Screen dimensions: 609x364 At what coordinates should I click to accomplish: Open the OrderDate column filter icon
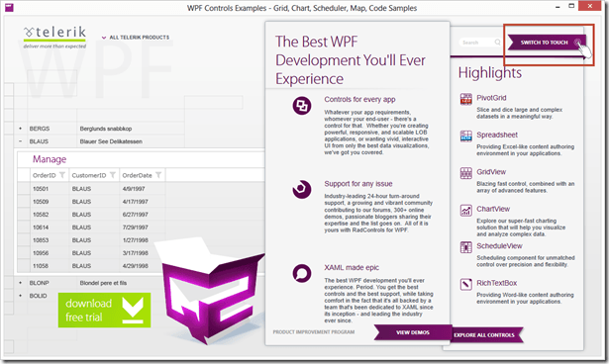(158, 175)
